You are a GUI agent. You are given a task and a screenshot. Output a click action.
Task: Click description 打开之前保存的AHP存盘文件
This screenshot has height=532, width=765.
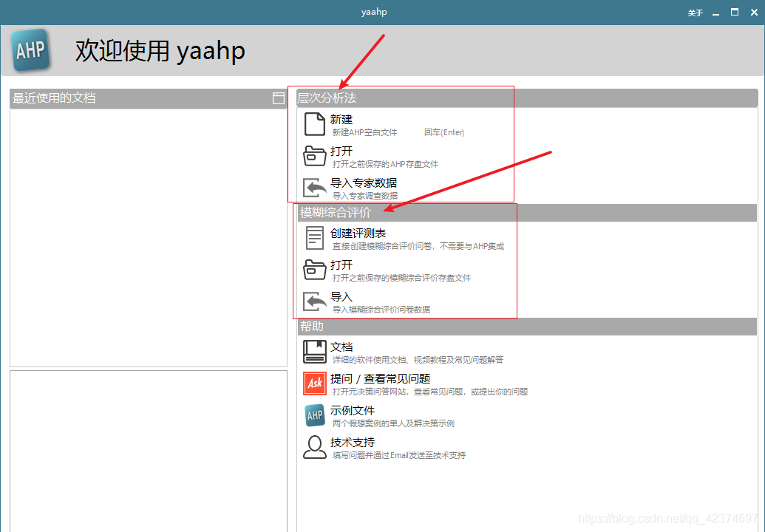click(x=385, y=164)
